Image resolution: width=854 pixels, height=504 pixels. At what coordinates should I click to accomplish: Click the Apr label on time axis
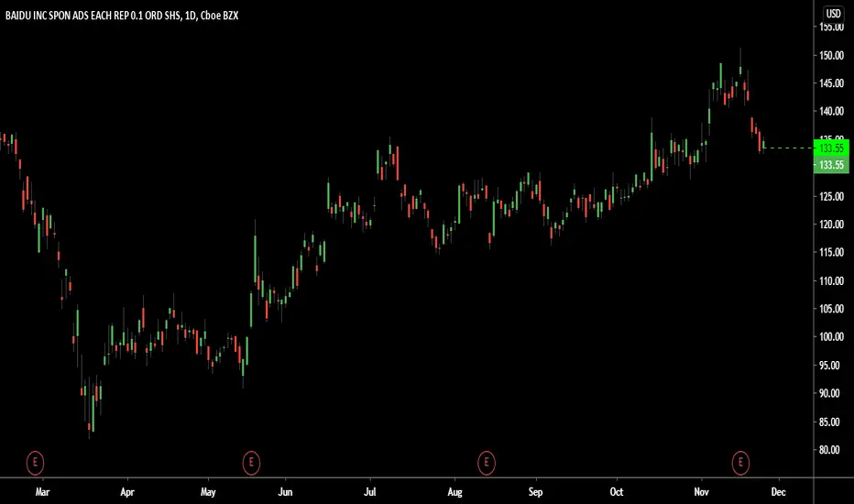tap(126, 492)
